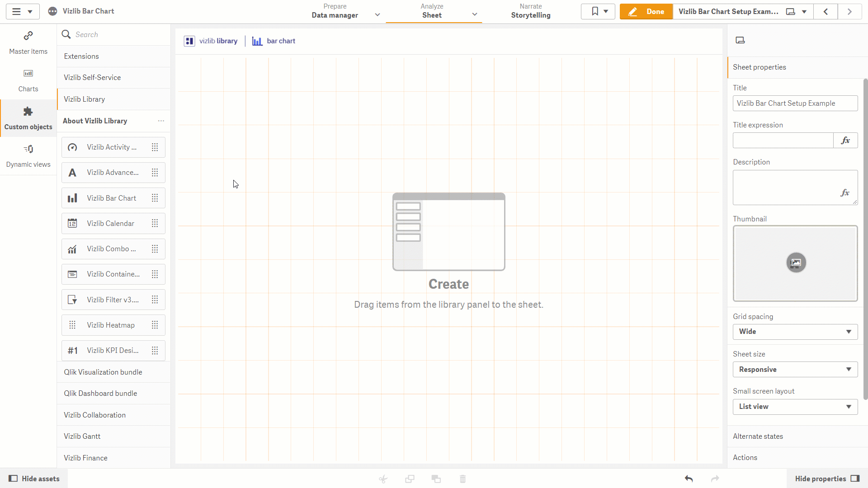This screenshot has height=488, width=868.
Task: Expand Qlik Visualization bundle section
Action: tap(113, 372)
